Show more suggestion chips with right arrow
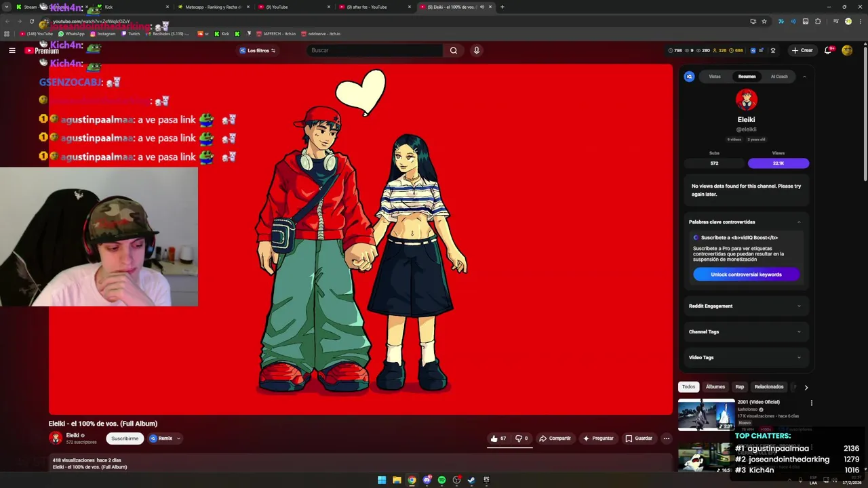Image resolution: width=868 pixels, height=488 pixels. coord(806,387)
